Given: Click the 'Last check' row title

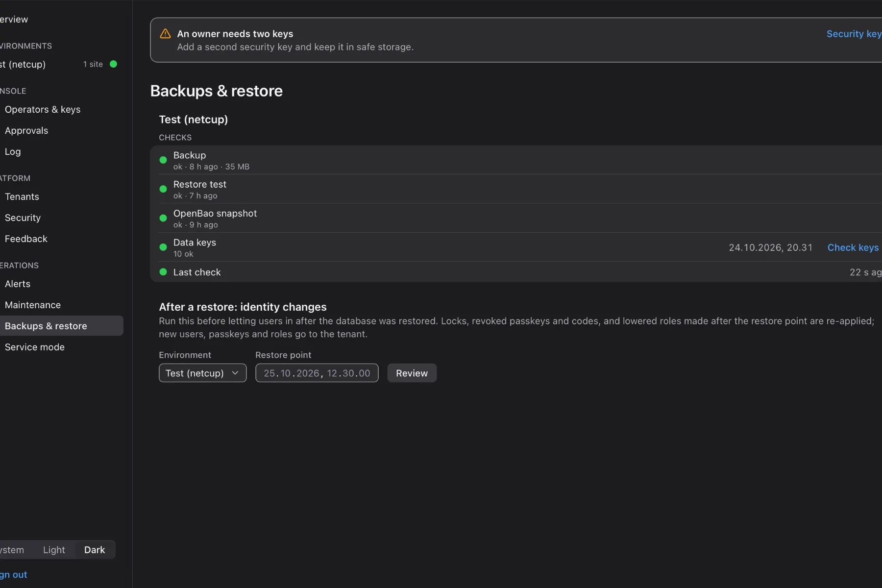Looking at the screenshot, I should (197, 272).
